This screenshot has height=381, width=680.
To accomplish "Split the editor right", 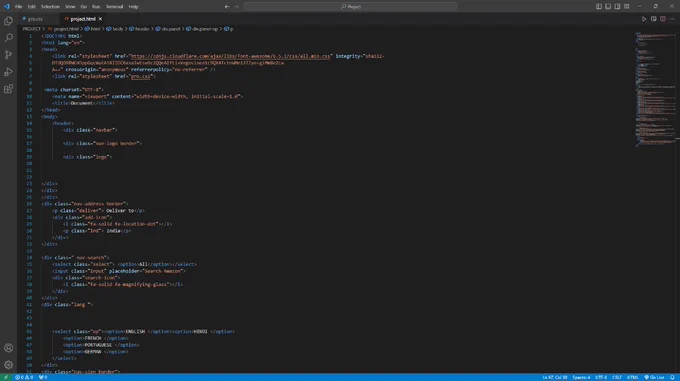I will point(663,19).
